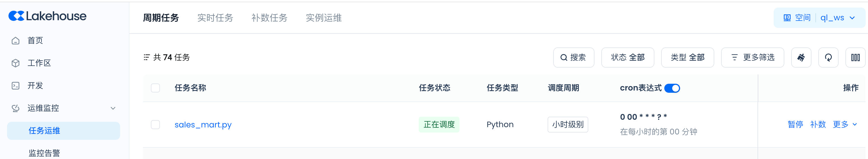Screen dimensions: 868x159
Task: Check the select-all tasks checkbox
Action: click(x=155, y=88)
